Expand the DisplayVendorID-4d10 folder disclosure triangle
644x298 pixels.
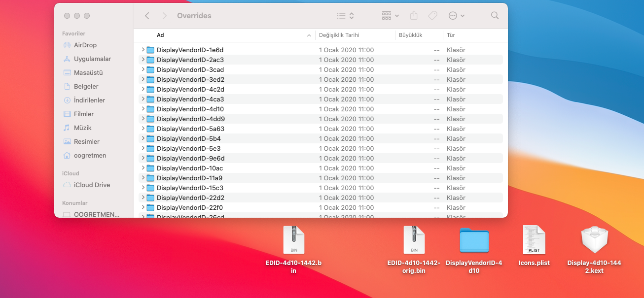tap(143, 109)
